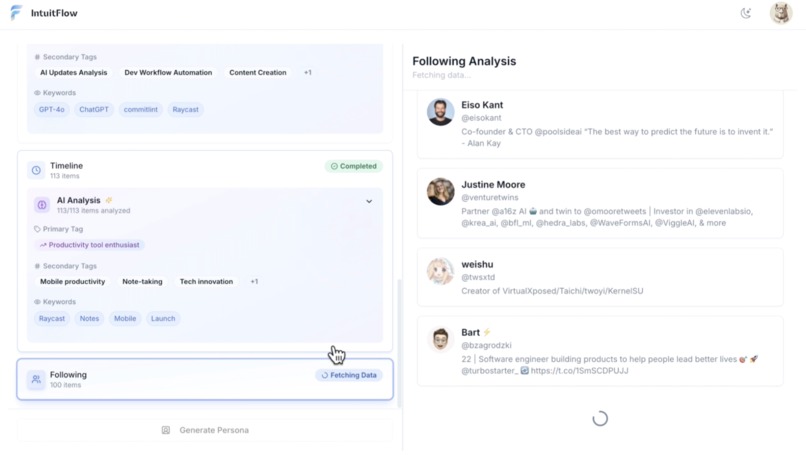Open the user profile avatar menu

[x=780, y=13]
